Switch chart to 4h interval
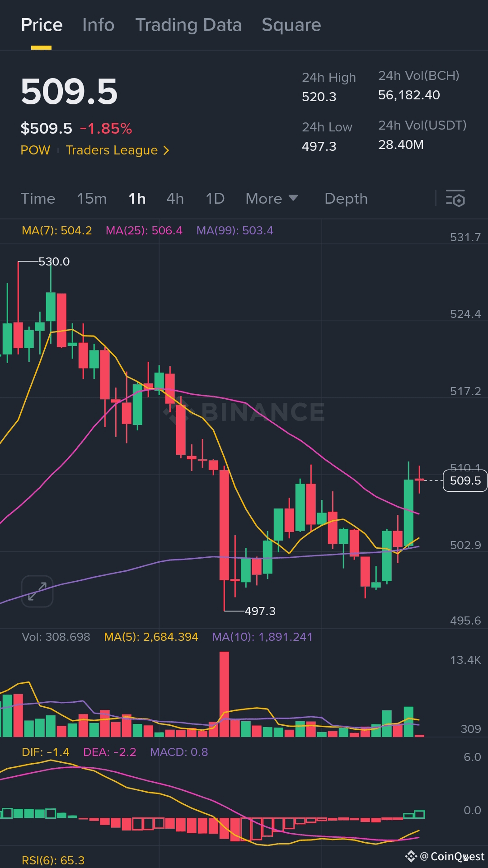Screen dimensions: 488x868 pos(175,198)
